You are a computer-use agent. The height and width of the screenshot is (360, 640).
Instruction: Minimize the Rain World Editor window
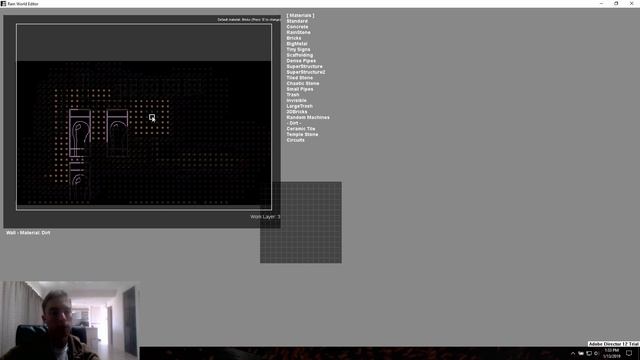click(601, 3)
